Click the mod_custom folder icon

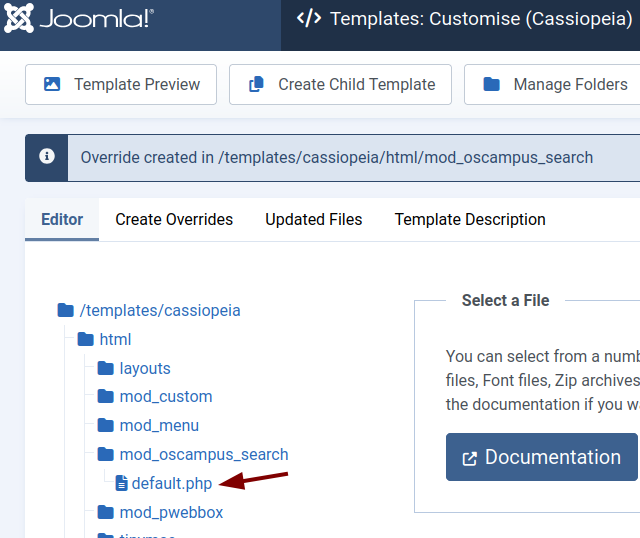coord(105,396)
